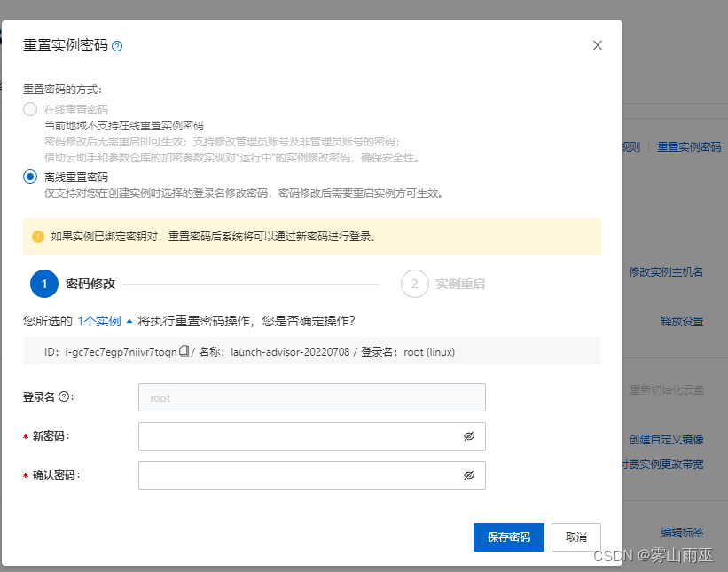Select 在线重置密码 radio option
This screenshot has width=728, height=572.
click(30, 109)
